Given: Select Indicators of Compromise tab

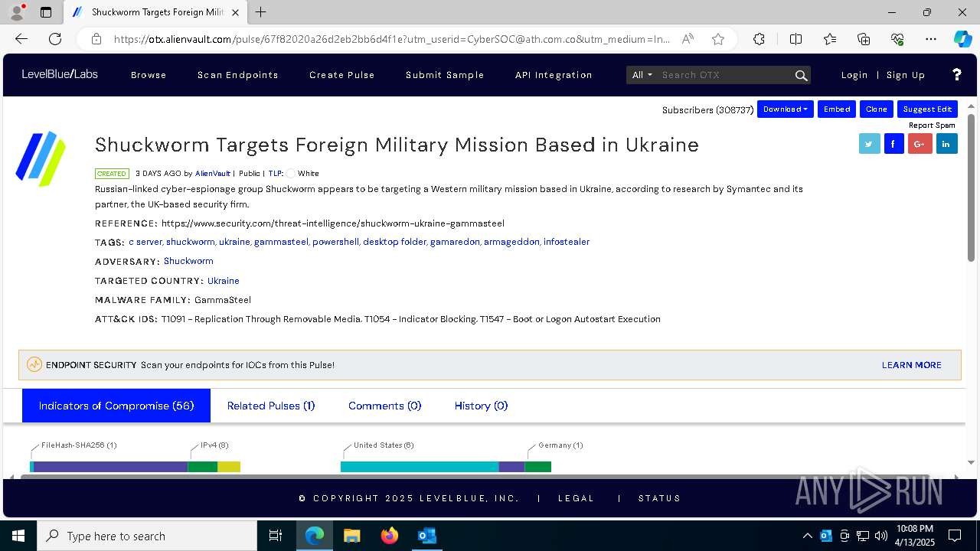Looking at the screenshot, I should pyautogui.click(x=116, y=406).
